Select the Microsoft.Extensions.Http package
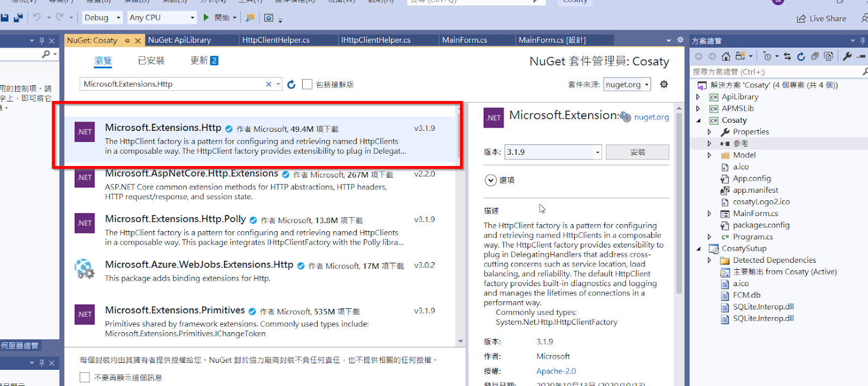 tap(260, 140)
